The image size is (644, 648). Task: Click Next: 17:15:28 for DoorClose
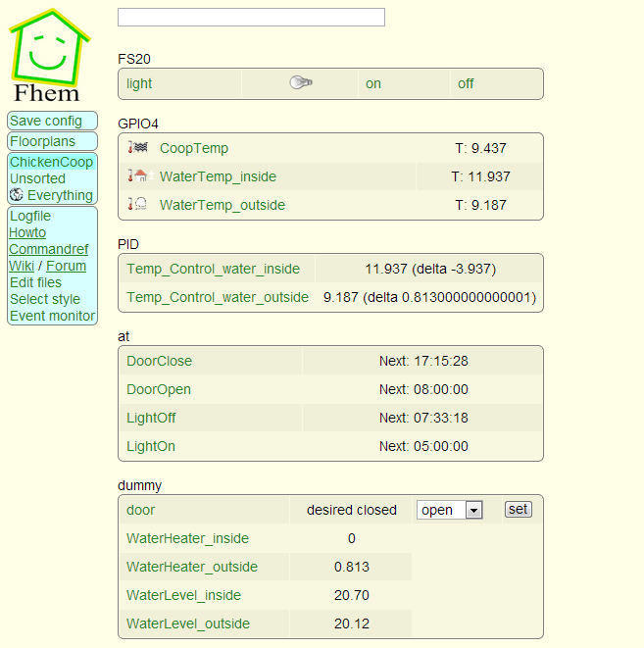pos(423,361)
